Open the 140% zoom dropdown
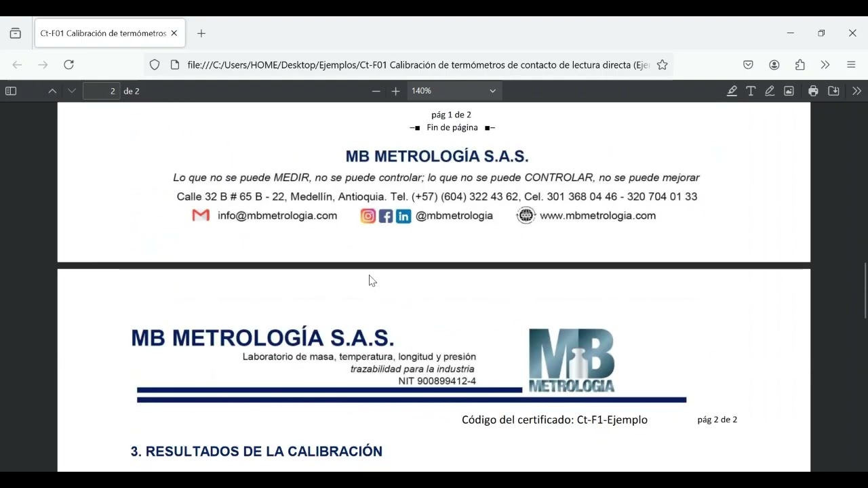This screenshot has width=868, height=488. coord(454,91)
